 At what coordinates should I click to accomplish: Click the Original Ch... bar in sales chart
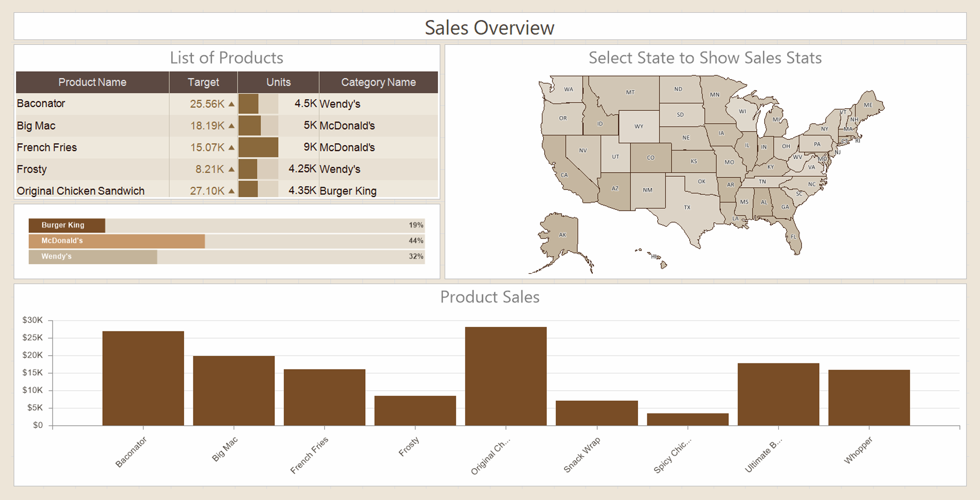[x=506, y=376]
